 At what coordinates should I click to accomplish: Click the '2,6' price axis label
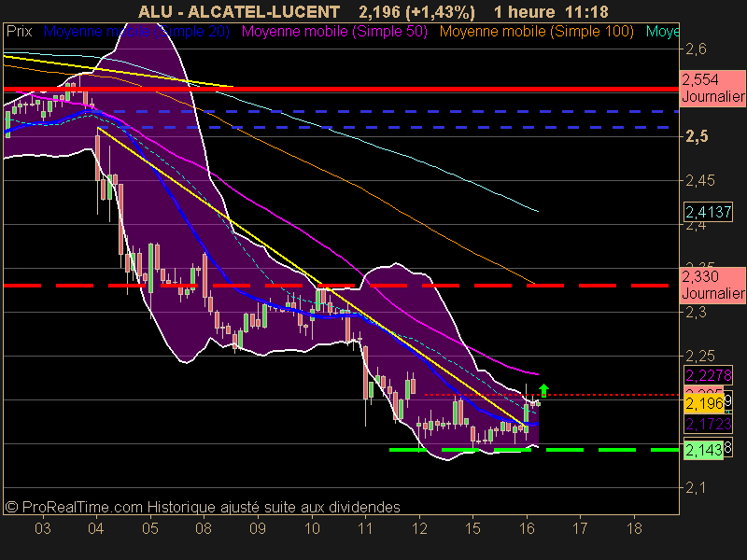[696, 49]
